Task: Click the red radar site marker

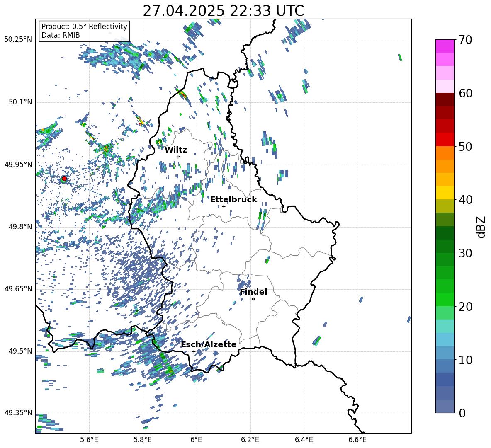Action: click(64, 179)
